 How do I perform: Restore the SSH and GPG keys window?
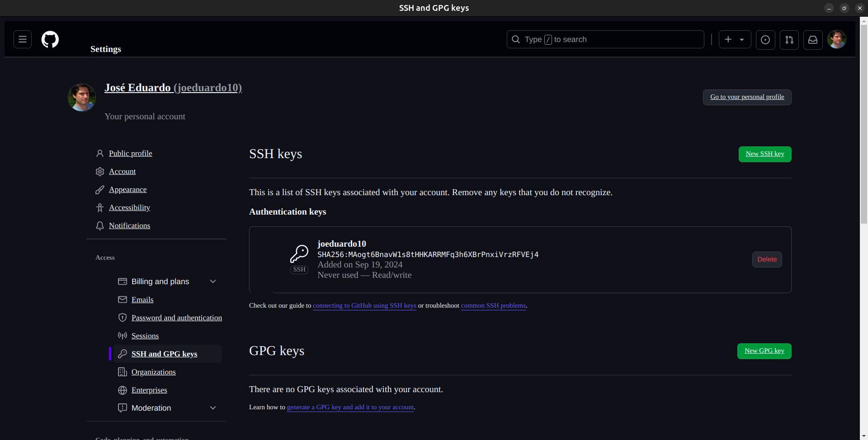click(844, 8)
